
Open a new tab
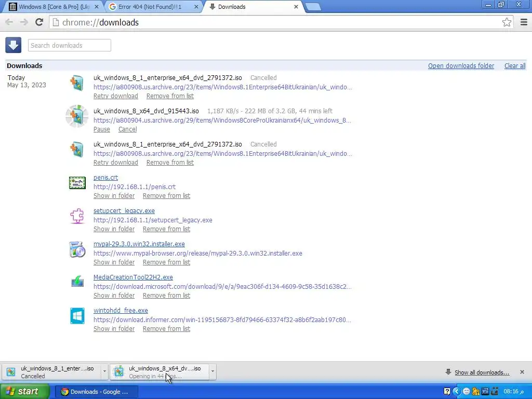(x=313, y=7)
